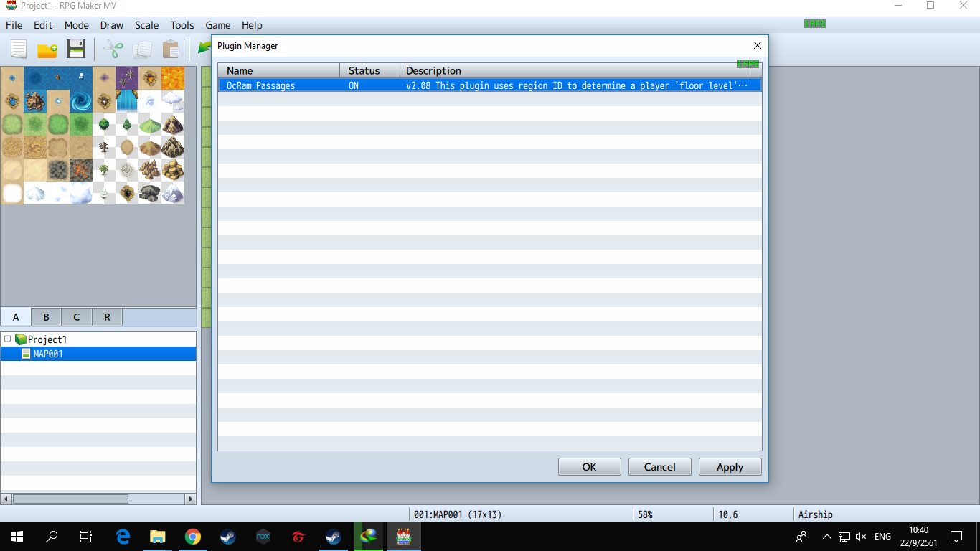Select MAP001 in the map list
Image resolution: width=980 pixels, height=551 pixels.
[98, 354]
